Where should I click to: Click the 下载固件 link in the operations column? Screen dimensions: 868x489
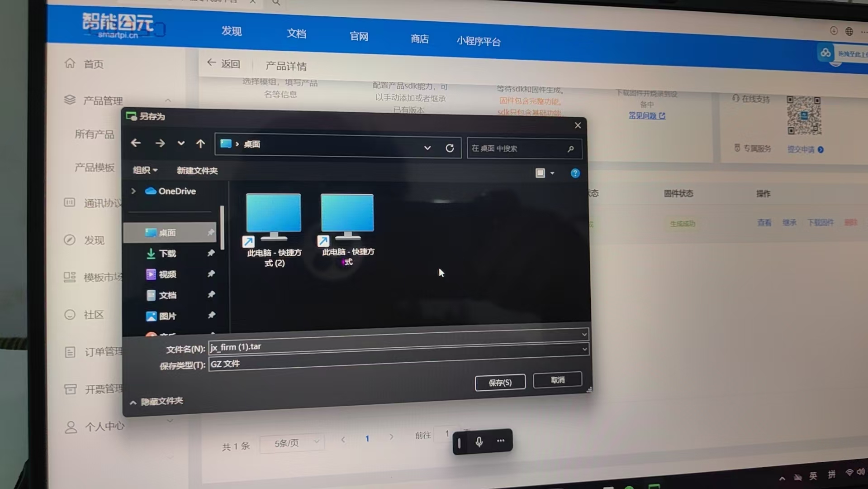pos(822,222)
